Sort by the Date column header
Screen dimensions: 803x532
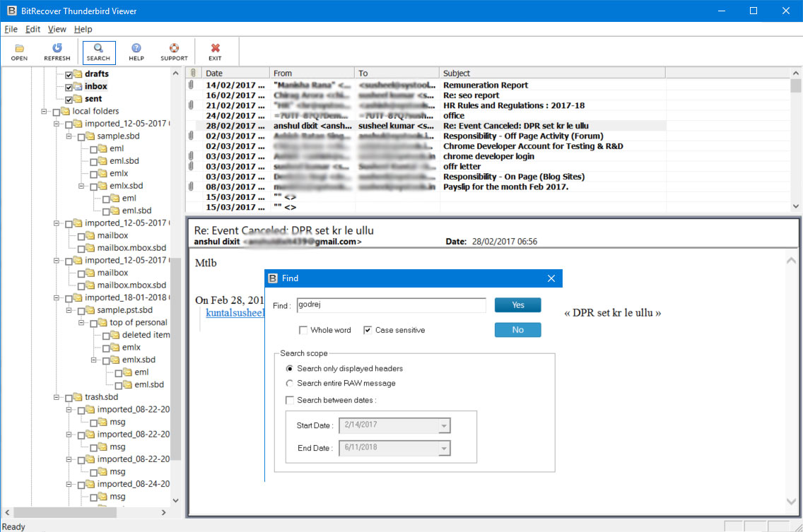point(235,73)
